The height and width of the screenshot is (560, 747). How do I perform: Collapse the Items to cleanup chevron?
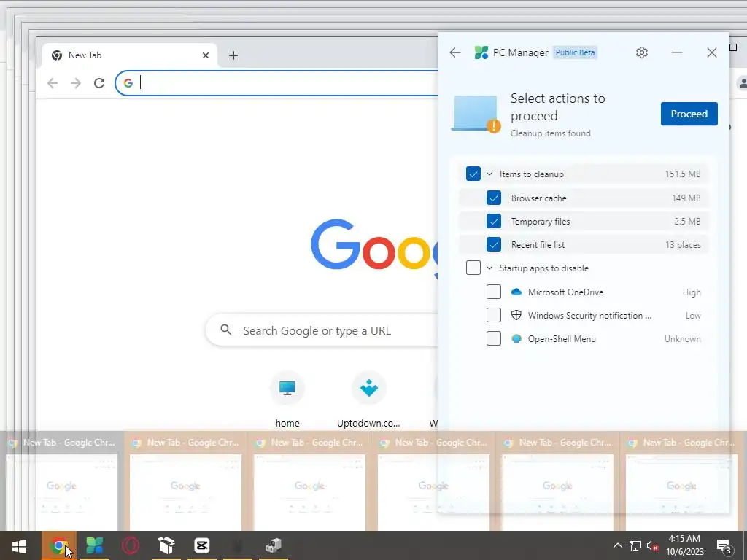pos(489,174)
